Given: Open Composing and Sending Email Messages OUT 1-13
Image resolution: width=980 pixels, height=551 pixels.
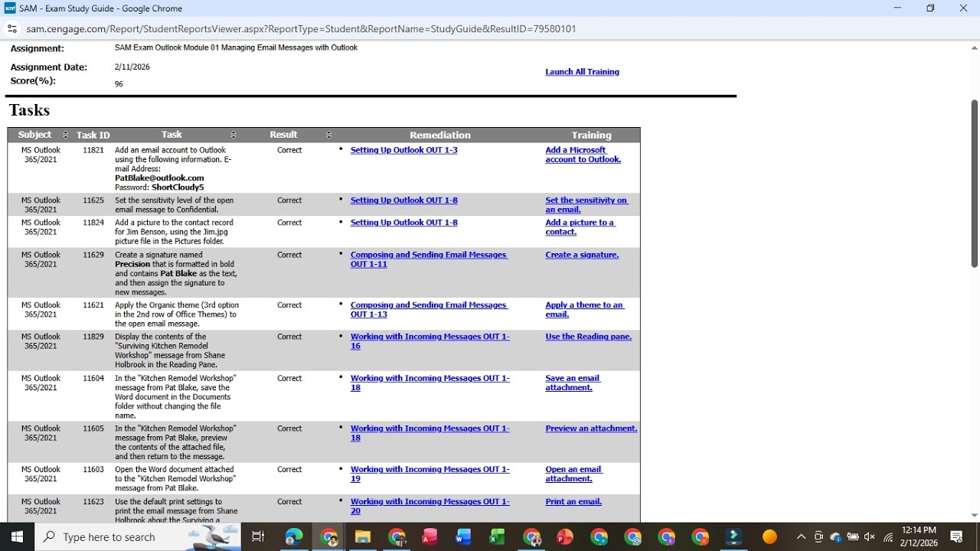Looking at the screenshot, I should click(x=429, y=309).
